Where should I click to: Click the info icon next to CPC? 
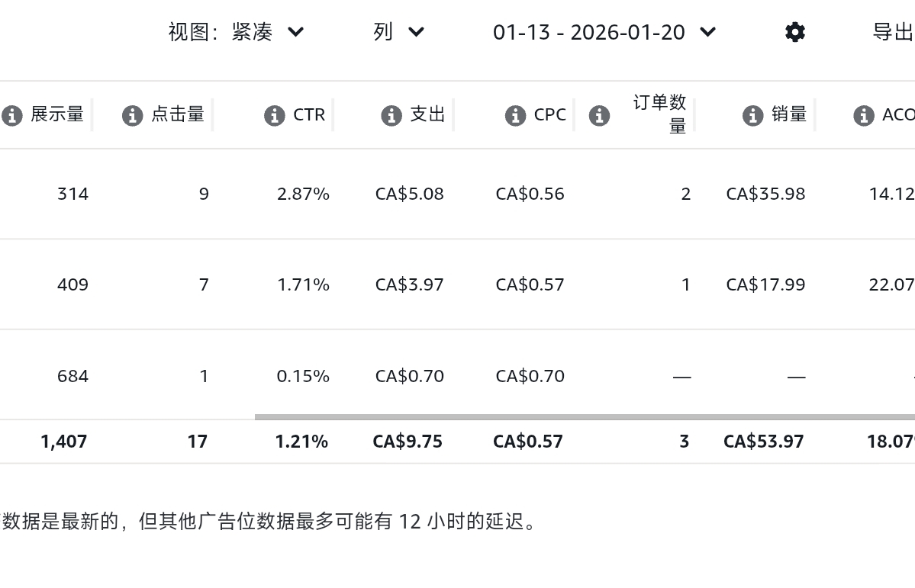point(515,115)
